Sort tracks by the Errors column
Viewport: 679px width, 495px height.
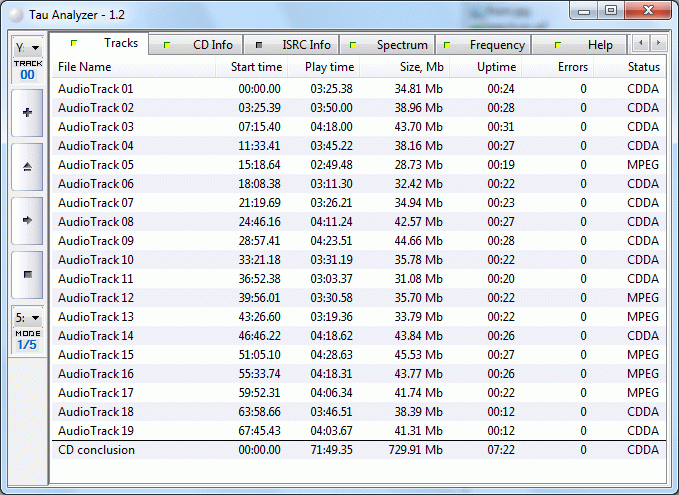click(558, 67)
